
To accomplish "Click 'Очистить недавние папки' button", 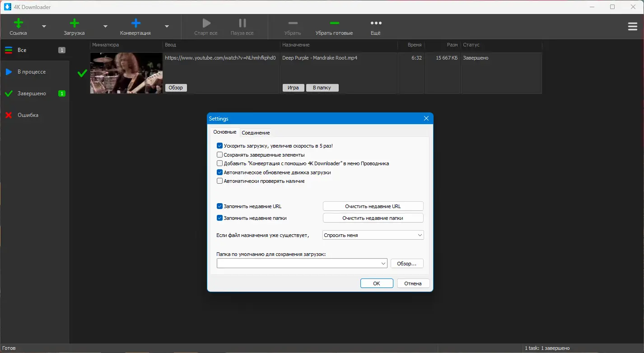I will click(373, 218).
